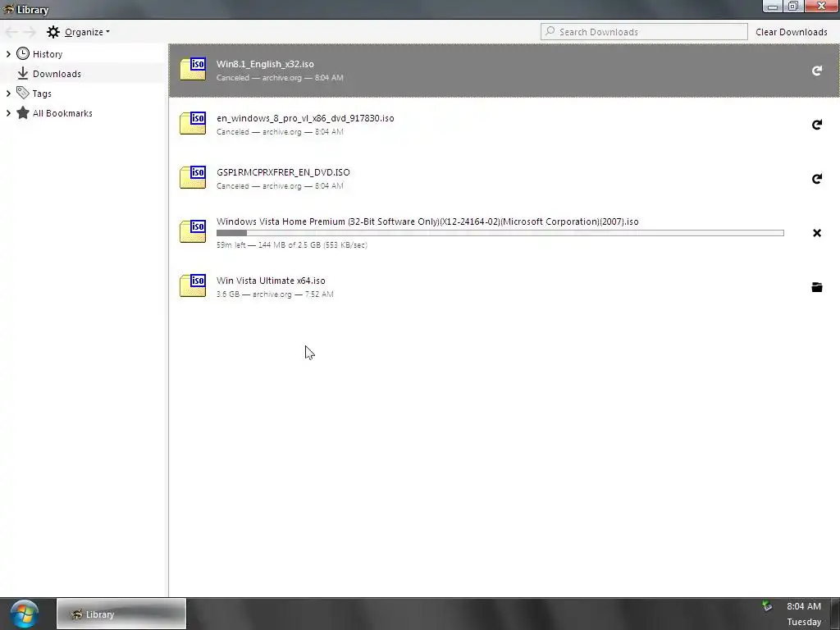This screenshot has height=630, width=840.
Task: Click the ISO file icon for GSP1RMCPRXFRER_EN_DVD.ISO
Action: (193, 178)
